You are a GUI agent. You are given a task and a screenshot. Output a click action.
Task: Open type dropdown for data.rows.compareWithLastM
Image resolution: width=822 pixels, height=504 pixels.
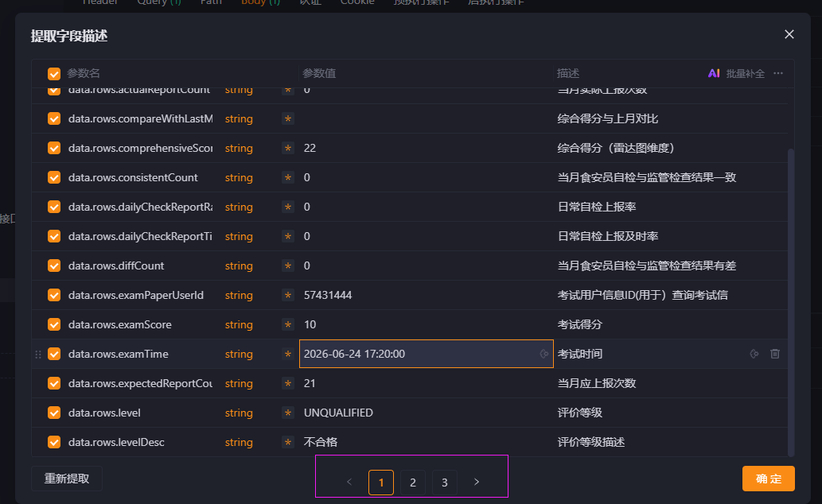239,119
